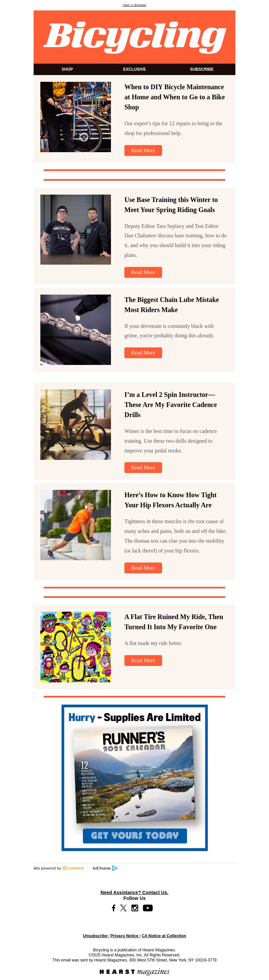269x980 pixels.
Task: Open the YouTube social icon
Action: 148,908
